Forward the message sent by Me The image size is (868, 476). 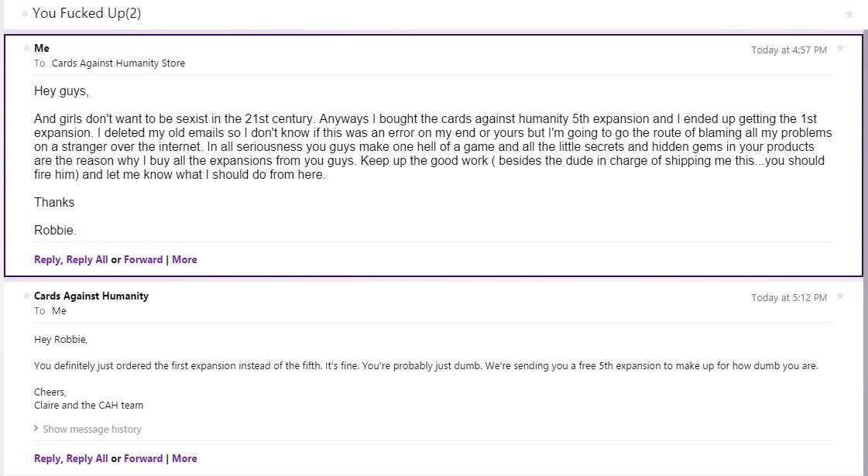tap(143, 259)
